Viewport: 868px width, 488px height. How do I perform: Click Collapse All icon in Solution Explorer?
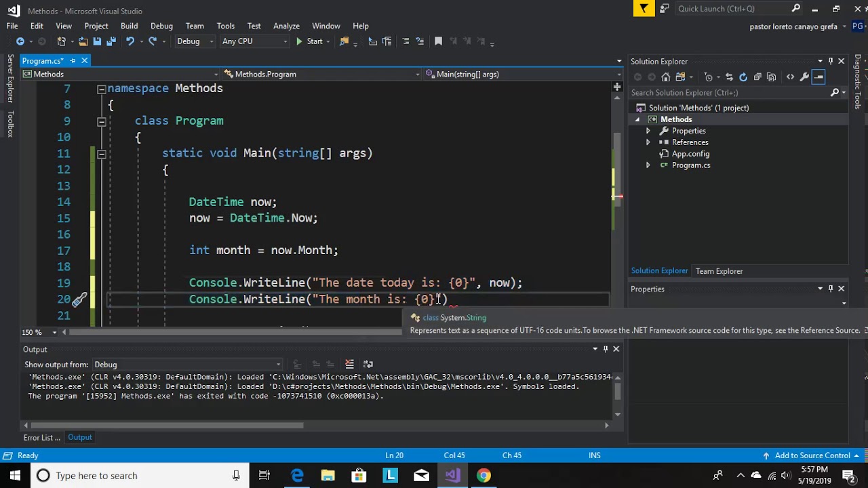coord(757,77)
